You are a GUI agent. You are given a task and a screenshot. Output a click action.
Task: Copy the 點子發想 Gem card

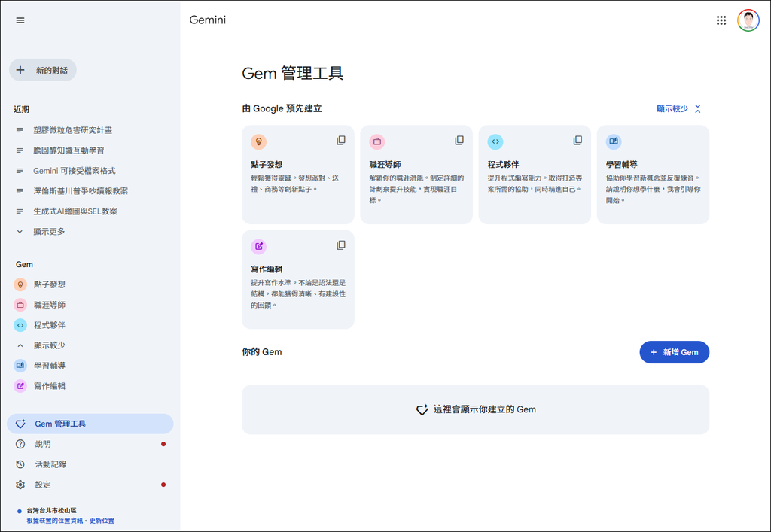341,141
